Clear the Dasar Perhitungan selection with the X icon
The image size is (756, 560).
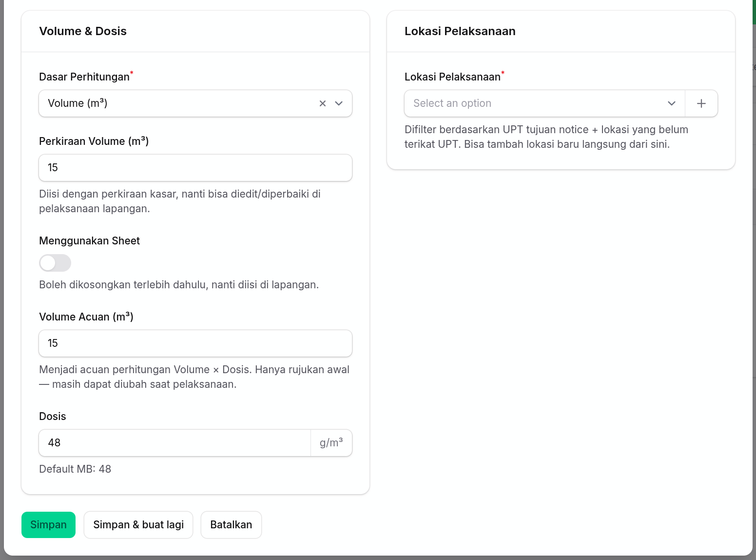click(x=322, y=103)
